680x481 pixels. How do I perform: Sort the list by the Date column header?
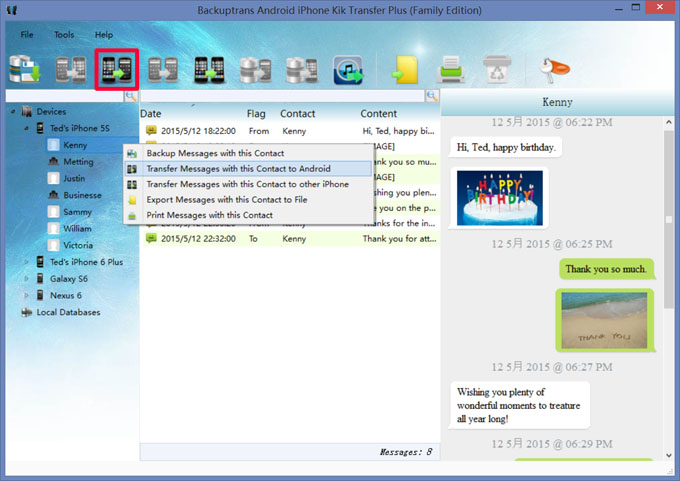[x=150, y=114]
